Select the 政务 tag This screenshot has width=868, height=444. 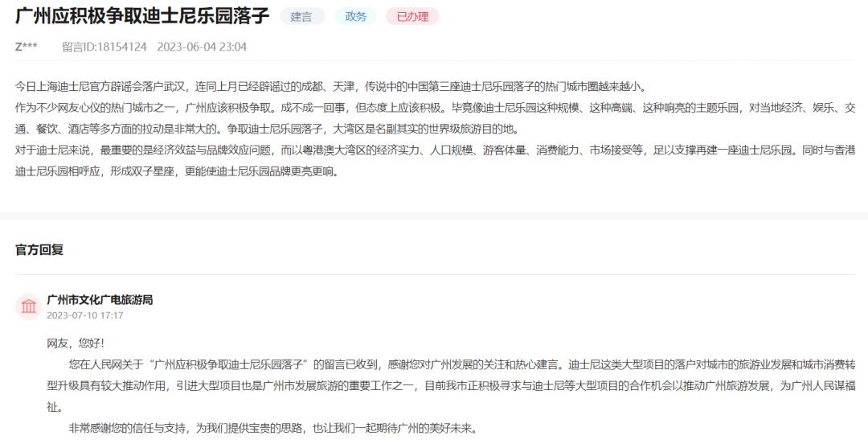[x=355, y=17]
